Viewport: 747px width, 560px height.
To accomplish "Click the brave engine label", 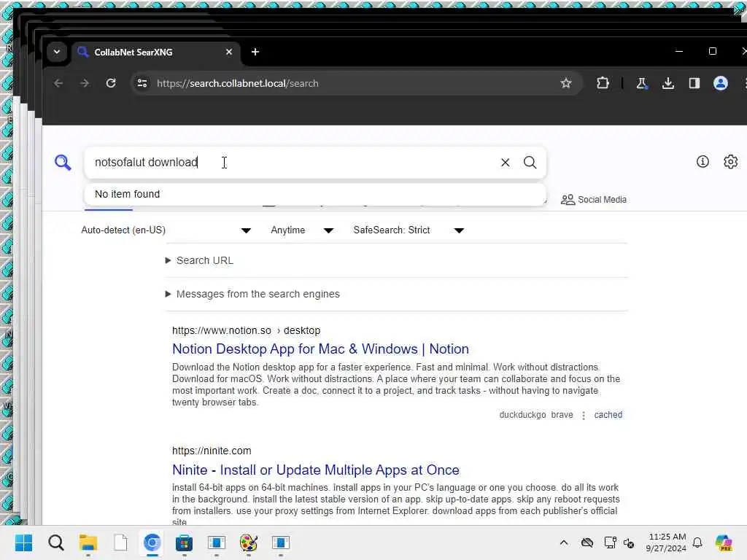I will [562, 415].
